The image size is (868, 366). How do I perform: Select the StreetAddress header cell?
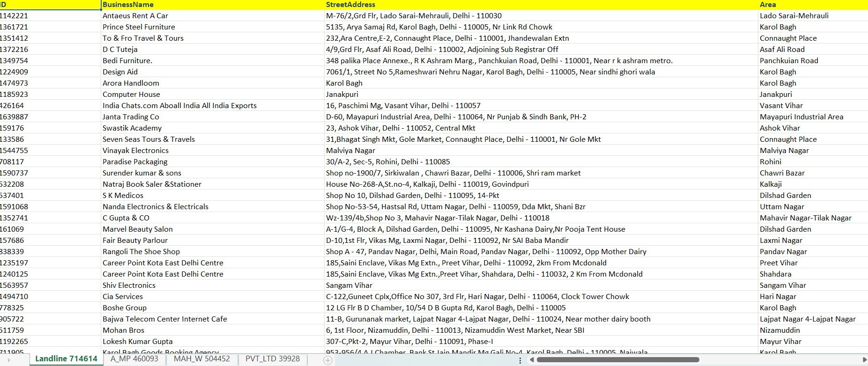541,5
